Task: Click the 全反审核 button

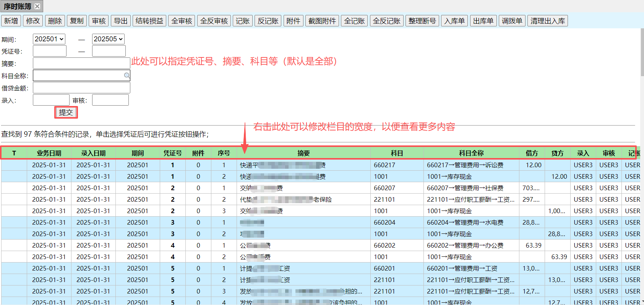Action: pyautogui.click(x=214, y=21)
